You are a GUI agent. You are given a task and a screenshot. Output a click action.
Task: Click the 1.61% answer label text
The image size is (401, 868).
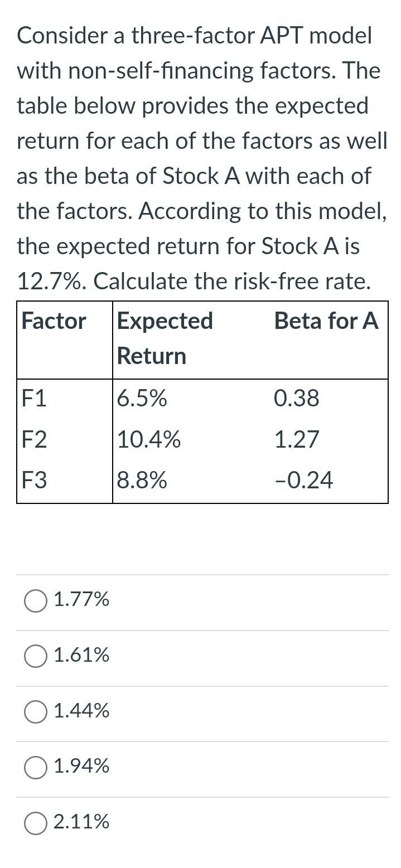(x=80, y=656)
